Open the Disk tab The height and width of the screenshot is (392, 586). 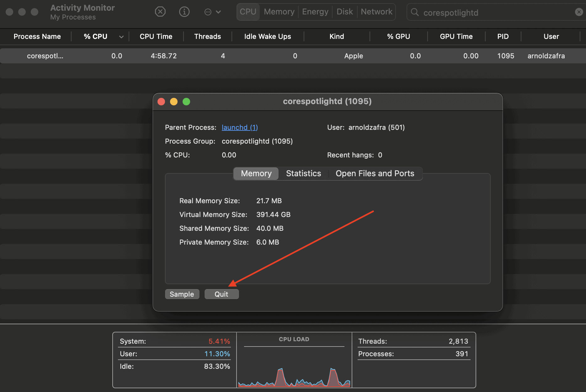click(x=344, y=12)
